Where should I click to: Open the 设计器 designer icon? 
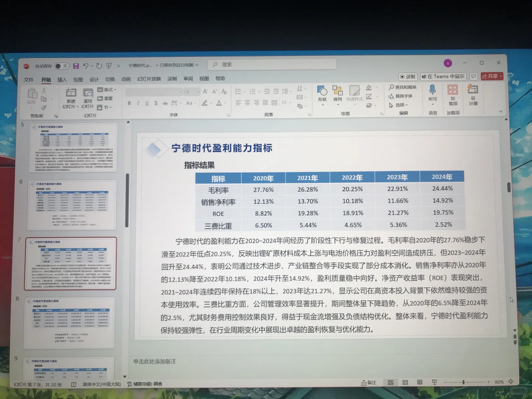click(473, 89)
